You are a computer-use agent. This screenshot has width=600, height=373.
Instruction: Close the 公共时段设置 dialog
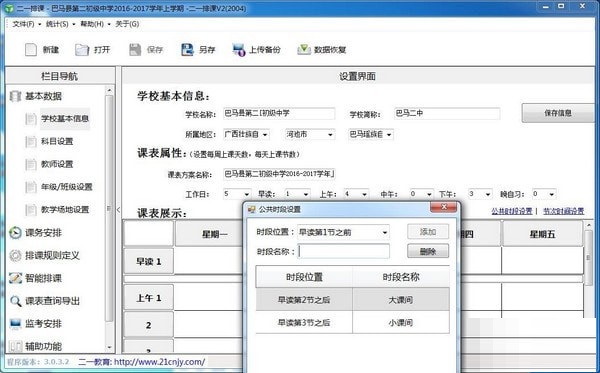[444, 207]
